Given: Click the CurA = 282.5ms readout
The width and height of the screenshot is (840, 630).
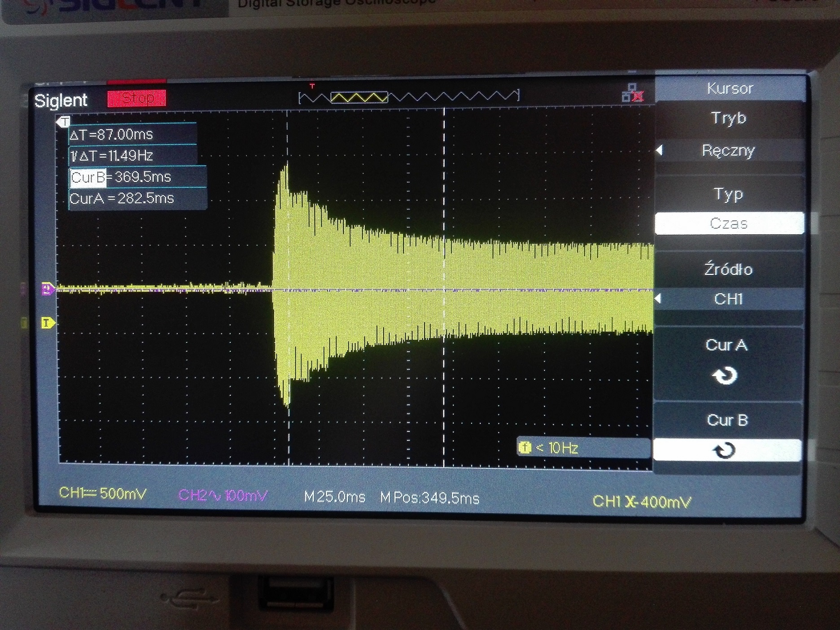Looking at the screenshot, I should (x=122, y=198).
